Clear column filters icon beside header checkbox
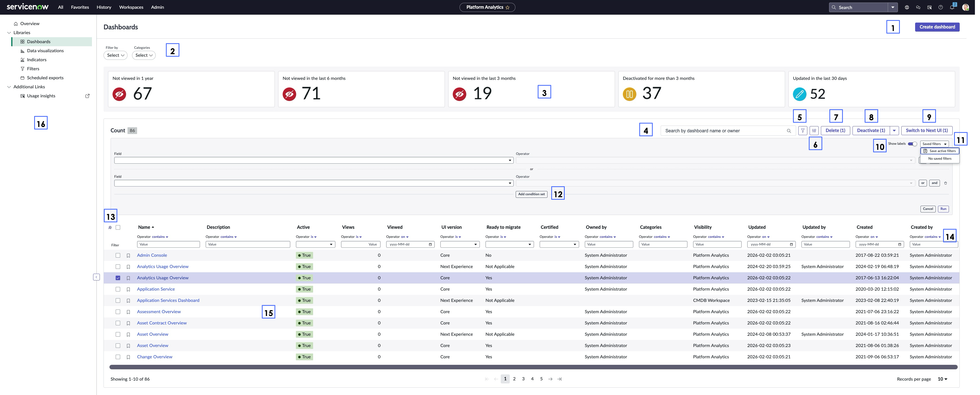Screen dimensions: 980x395 point(110,228)
